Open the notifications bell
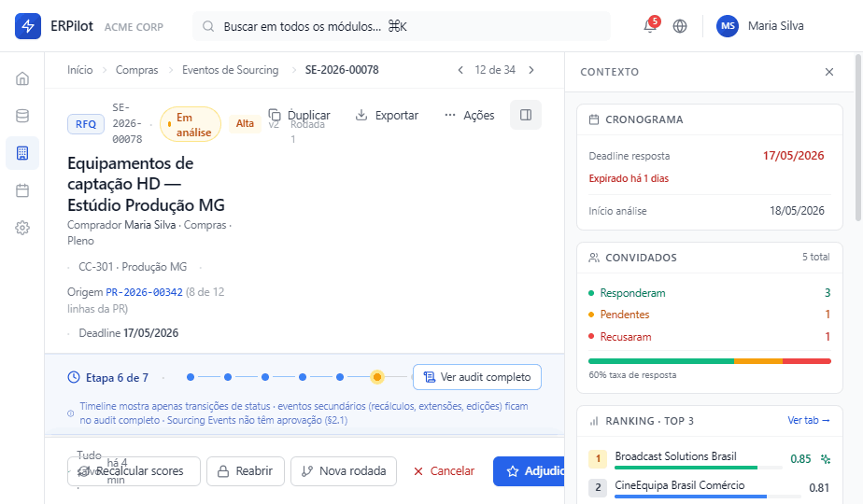The image size is (863, 504). 650,26
